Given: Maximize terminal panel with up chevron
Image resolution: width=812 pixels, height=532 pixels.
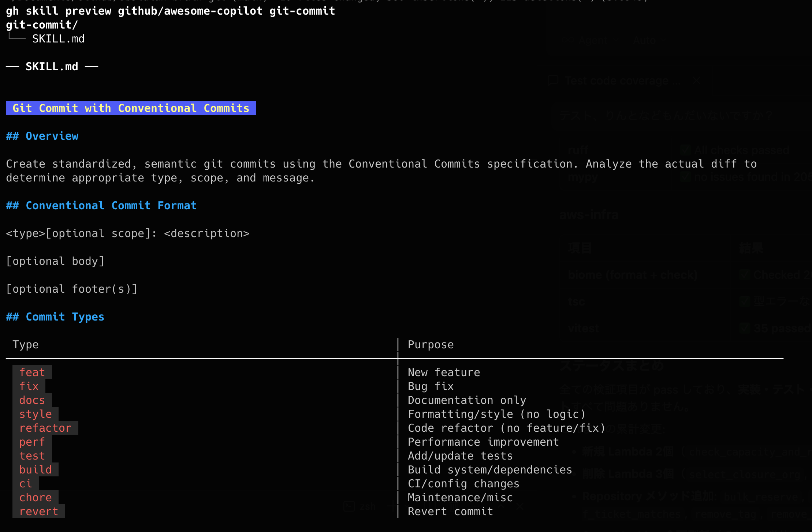Looking at the screenshot, I should click(x=501, y=506).
